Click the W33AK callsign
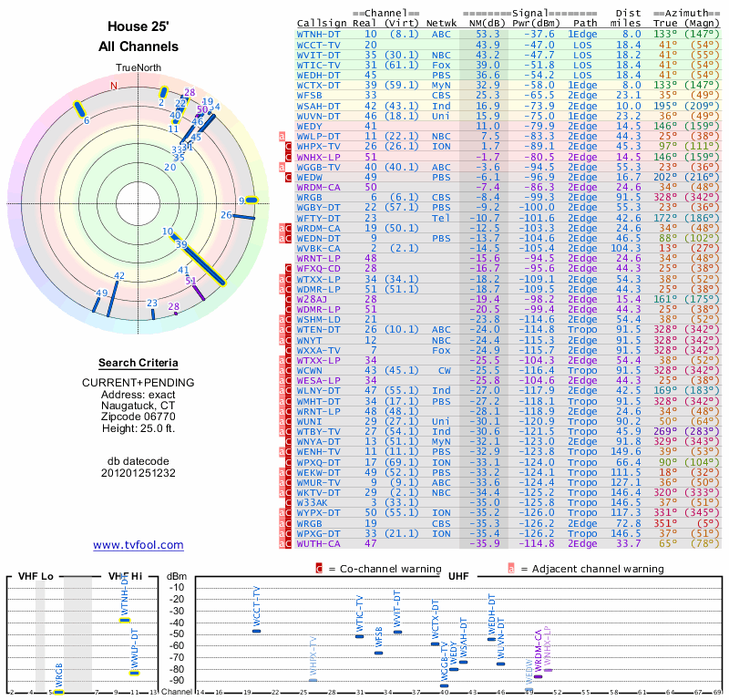Viewport: 729px width, 700px height. 312,503
